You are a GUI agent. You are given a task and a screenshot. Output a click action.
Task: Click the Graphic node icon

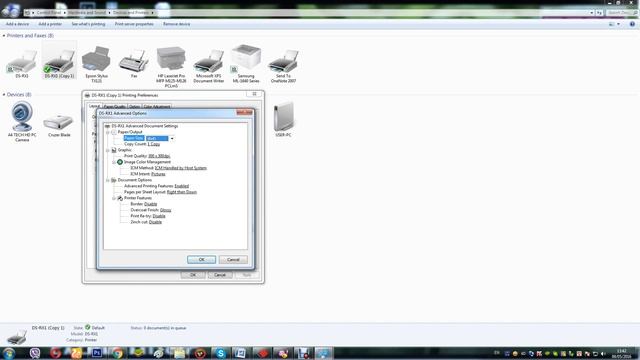(114, 150)
